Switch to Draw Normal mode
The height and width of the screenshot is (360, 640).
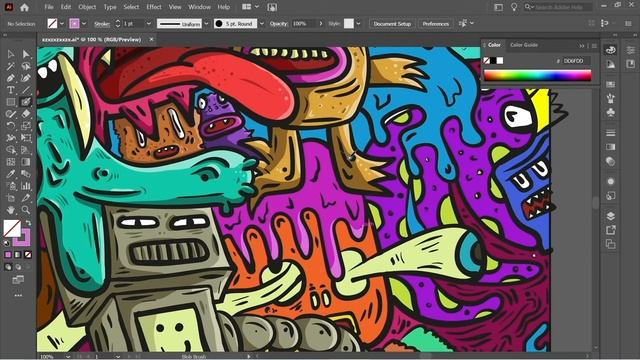(8, 267)
